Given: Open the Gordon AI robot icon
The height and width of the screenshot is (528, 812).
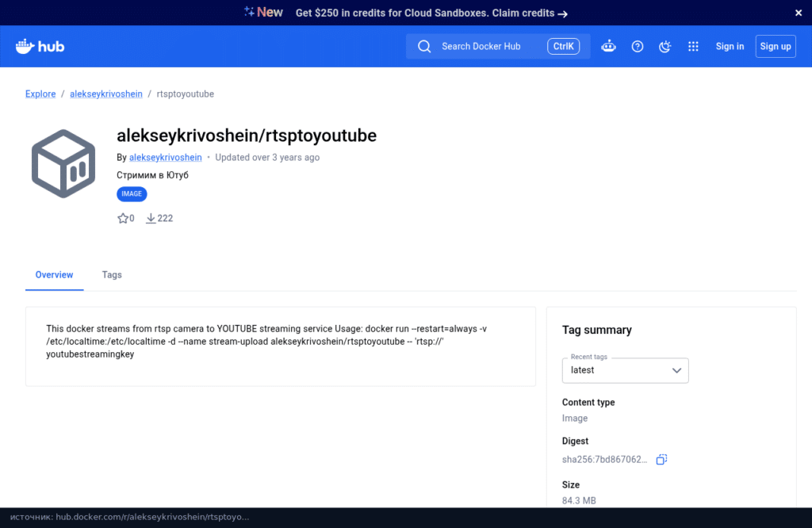Looking at the screenshot, I should click(608, 47).
